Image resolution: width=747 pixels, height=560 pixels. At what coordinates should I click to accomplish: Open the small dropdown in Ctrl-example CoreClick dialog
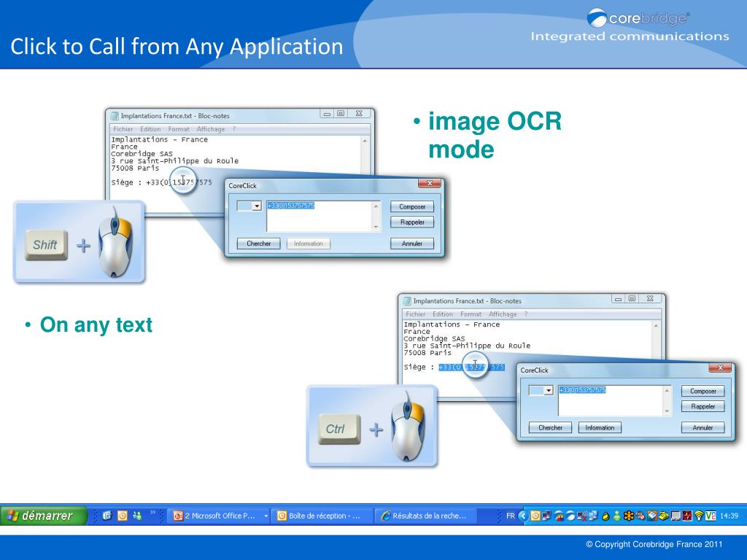coord(549,391)
